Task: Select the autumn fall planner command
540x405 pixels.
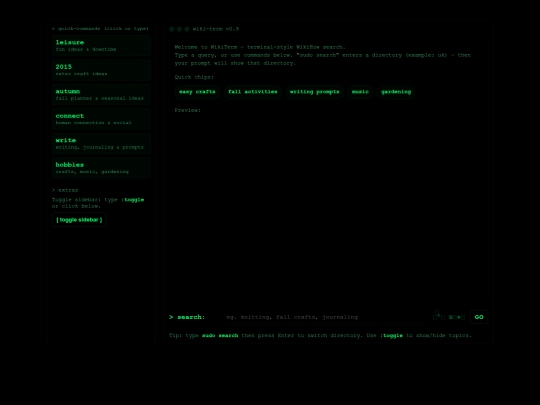Action: tap(101, 94)
